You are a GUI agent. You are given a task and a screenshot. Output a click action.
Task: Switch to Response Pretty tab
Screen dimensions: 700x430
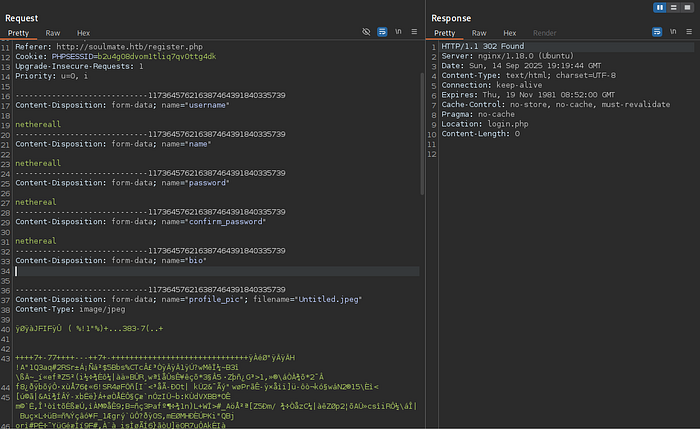click(445, 33)
